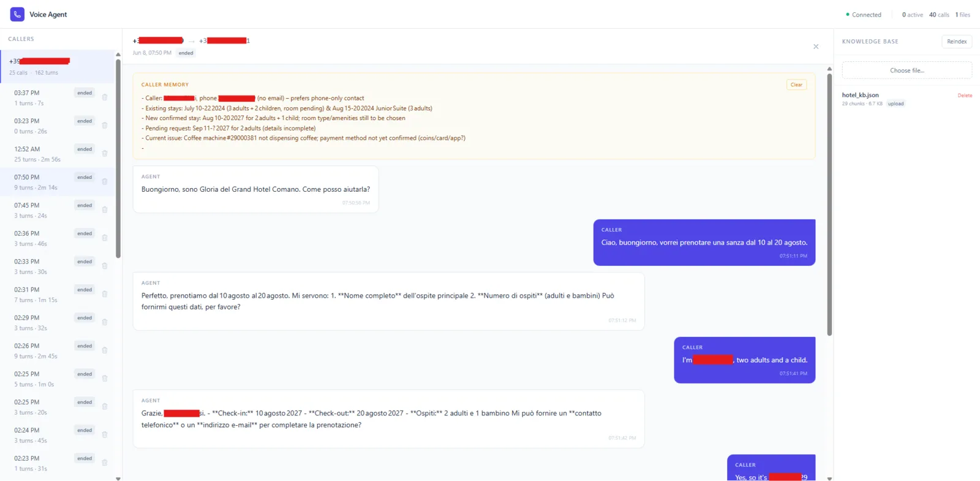Select the 07:50 PM call with 9 turns
Screen dimensions: 980x481
[x=58, y=182]
